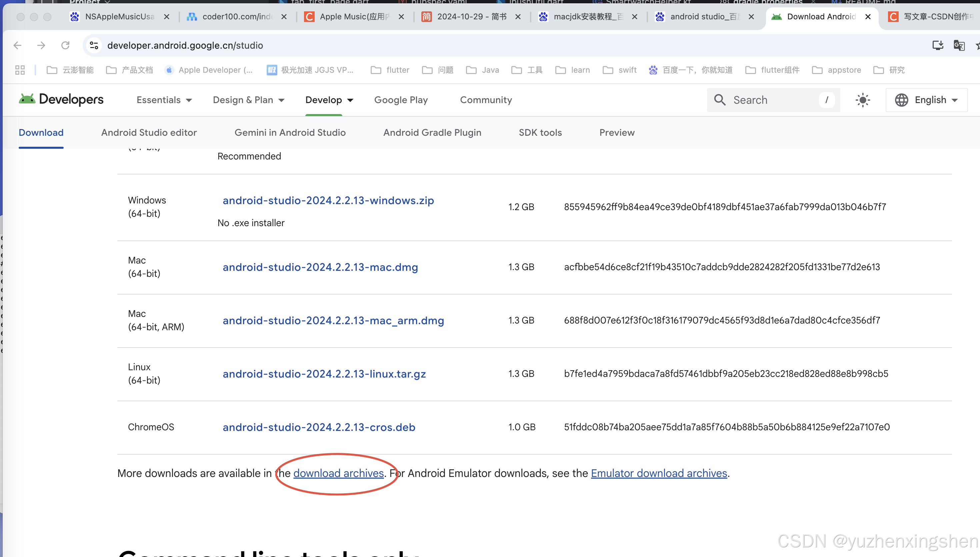Open the circled download archives link
This screenshot has width=980, height=557.
point(339,473)
